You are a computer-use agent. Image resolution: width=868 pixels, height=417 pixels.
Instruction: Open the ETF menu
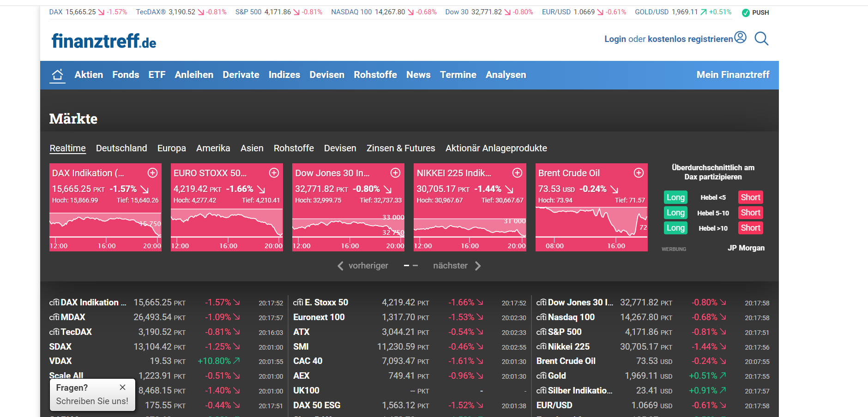[x=157, y=75]
